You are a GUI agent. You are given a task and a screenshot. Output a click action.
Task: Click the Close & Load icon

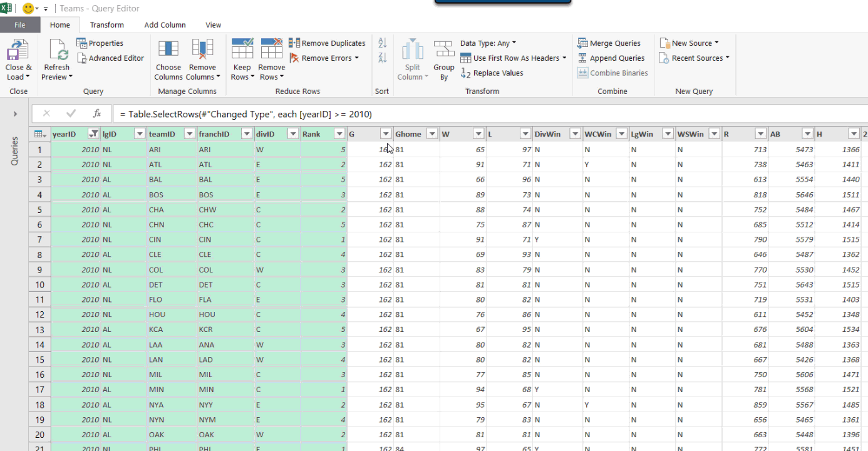(x=18, y=50)
